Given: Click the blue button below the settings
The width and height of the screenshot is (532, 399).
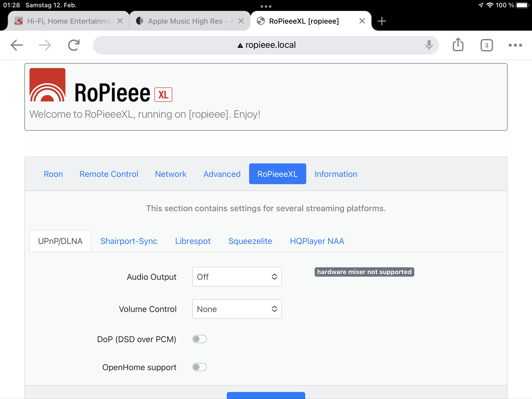Looking at the screenshot, I should [266, 395].
